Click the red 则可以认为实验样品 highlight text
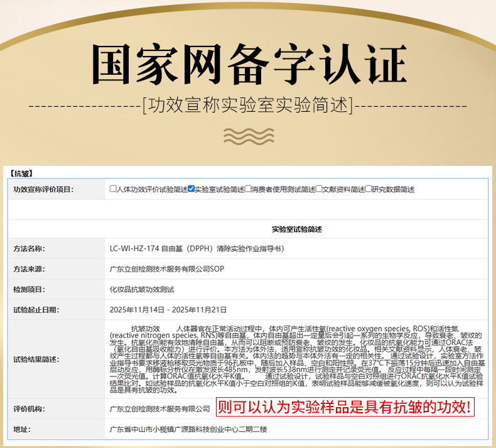This screenshot has width=496, height=448. [345, 407]
